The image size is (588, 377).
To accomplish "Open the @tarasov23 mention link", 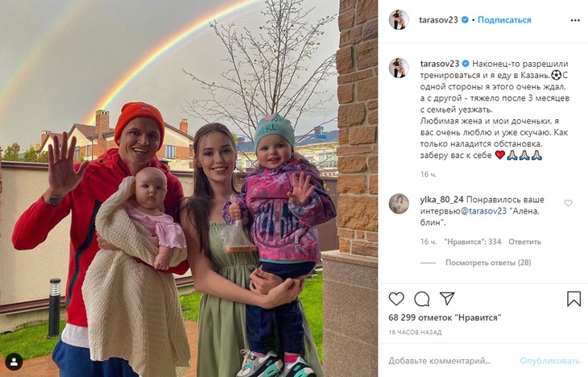I will click(x=483, y=211).
